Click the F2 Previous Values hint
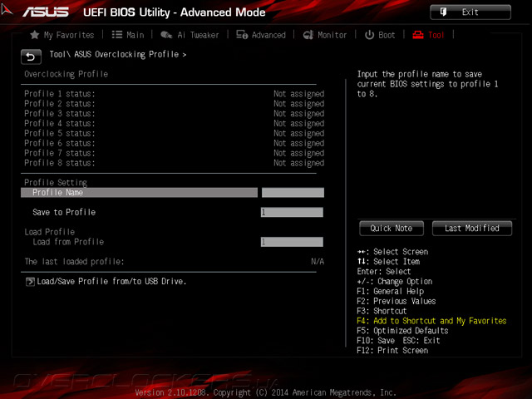532x399 pixels. (397, 301)
